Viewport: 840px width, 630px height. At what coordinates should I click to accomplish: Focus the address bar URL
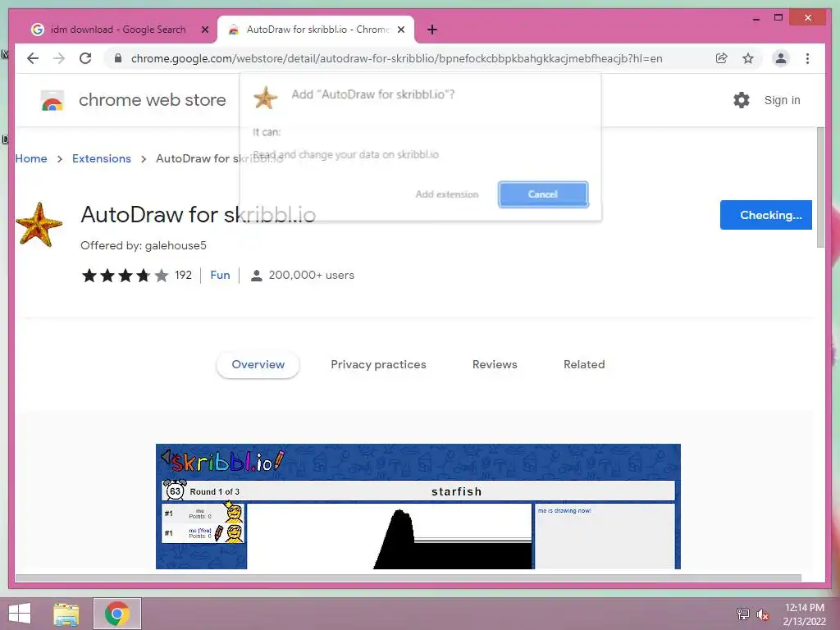point(396,58)
